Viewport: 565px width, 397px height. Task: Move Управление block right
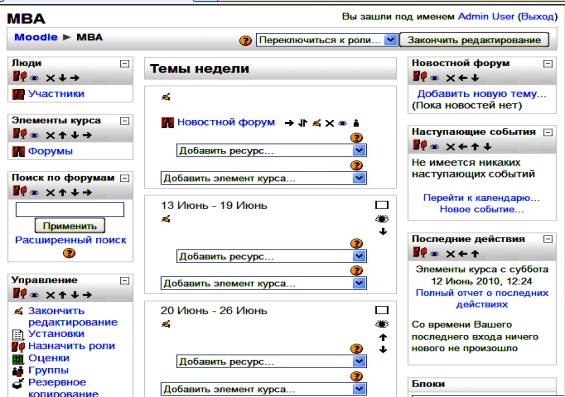pos(87,295)
